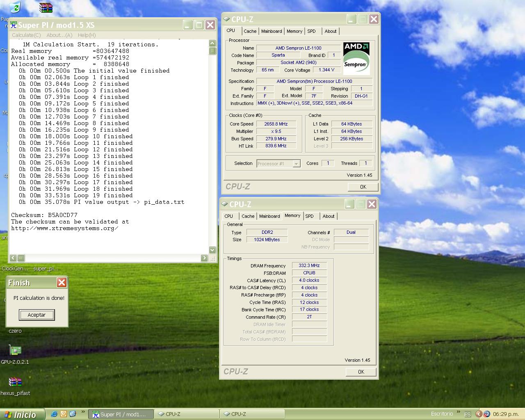The height and width of the screenshot is (420, 525).
Task: Click the third quick launch icon
Action: 73,414
